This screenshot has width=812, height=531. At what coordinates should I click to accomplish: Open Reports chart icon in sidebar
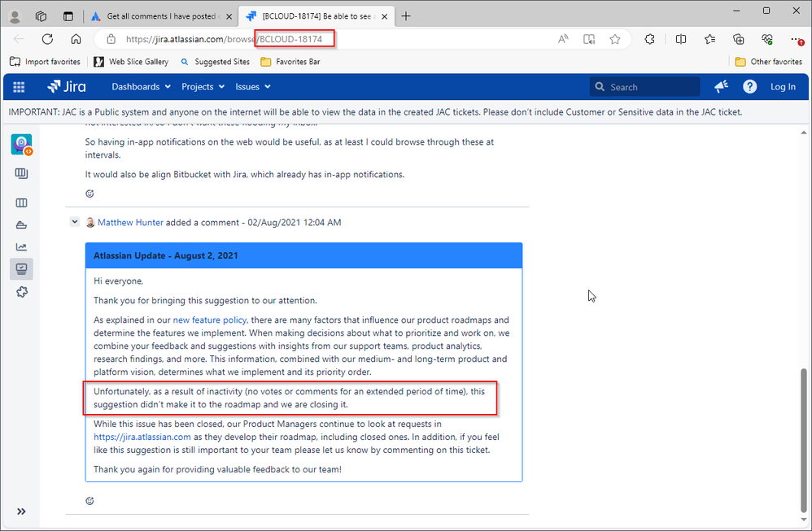[x=21, y=247]
